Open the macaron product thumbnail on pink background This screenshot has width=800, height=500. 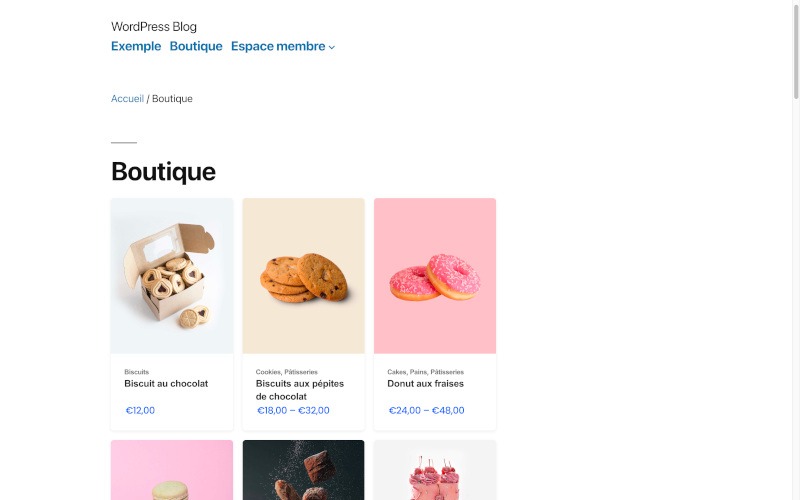tap(172, 471)
